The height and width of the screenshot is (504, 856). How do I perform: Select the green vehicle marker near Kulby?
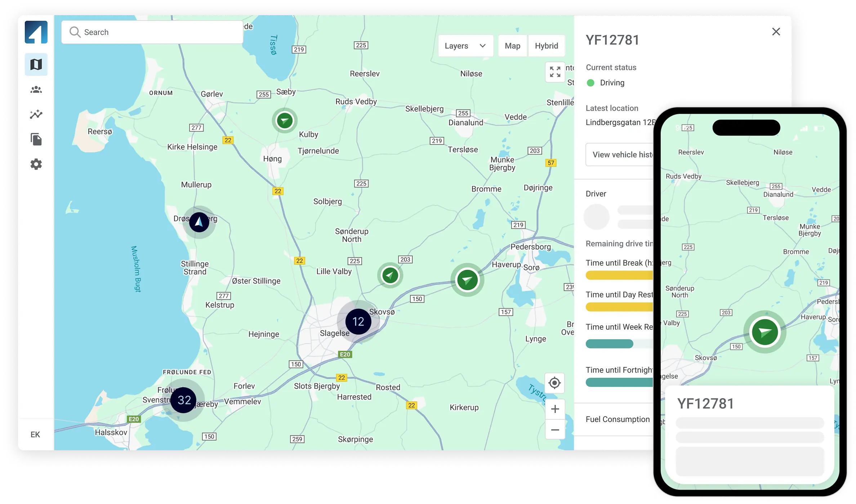pyautogui.click(x=285, y=120)
